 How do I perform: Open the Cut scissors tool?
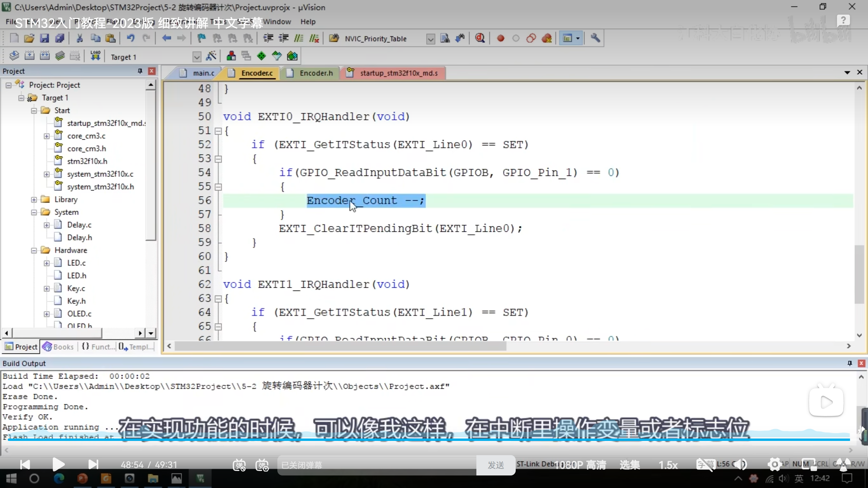80,38
